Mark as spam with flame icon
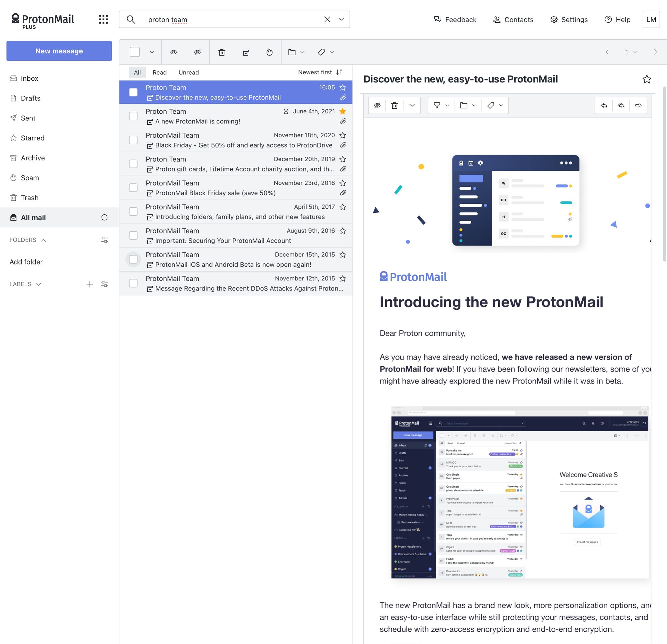 tap(269, 52)
